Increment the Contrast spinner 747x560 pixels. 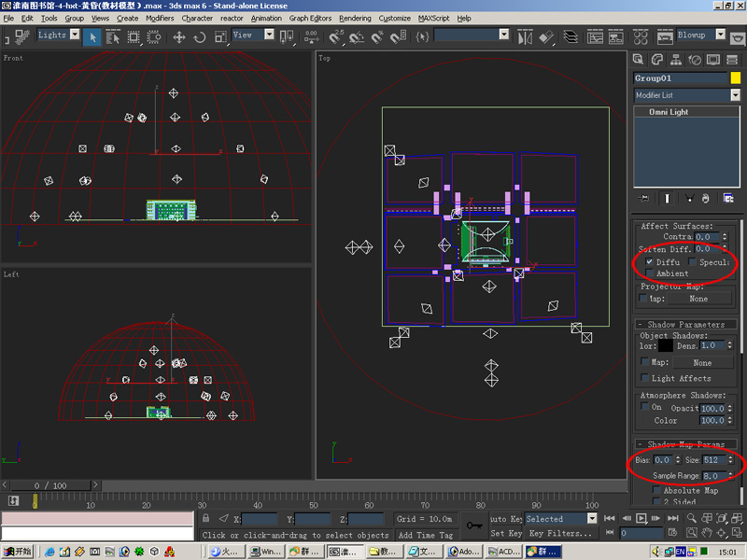click(x=725, y=234)
